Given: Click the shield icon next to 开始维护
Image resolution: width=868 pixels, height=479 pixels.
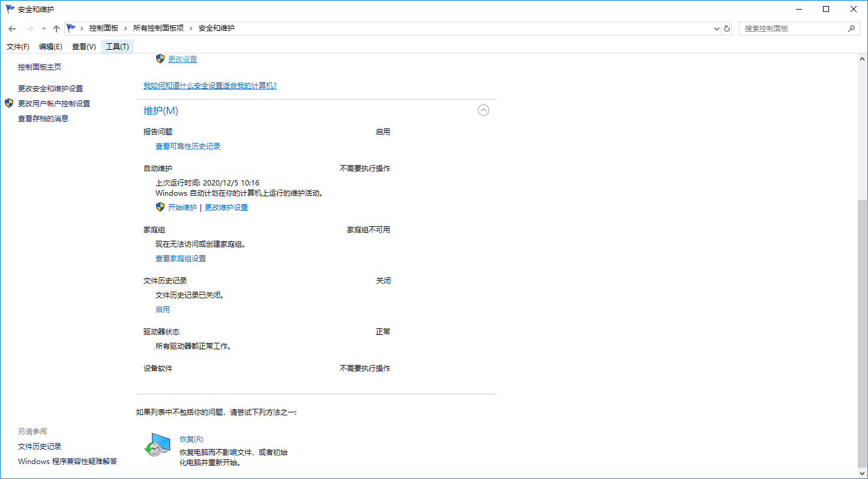Looking at the screenshot, I should pyautogui.click(x=160, y=207).
